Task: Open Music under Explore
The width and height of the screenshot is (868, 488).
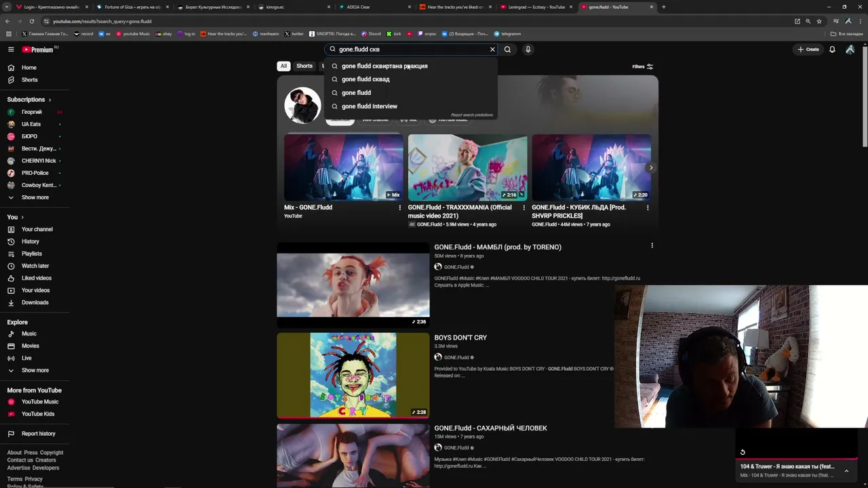Action: [x=33, y=333]
